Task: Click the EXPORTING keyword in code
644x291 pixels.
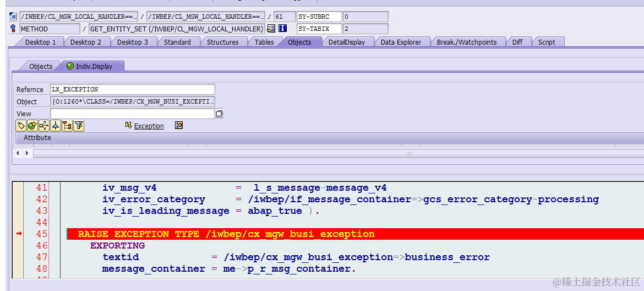Action: 117,245
